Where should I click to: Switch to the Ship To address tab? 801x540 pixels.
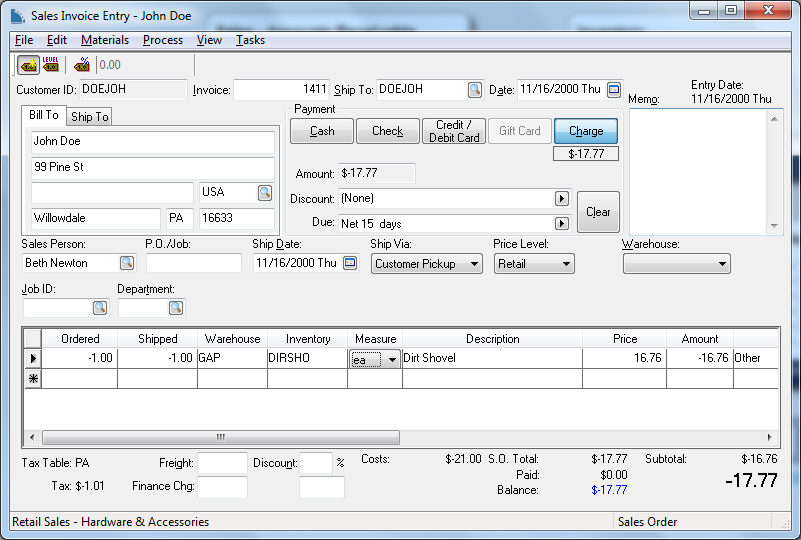(x=89, y=117)
